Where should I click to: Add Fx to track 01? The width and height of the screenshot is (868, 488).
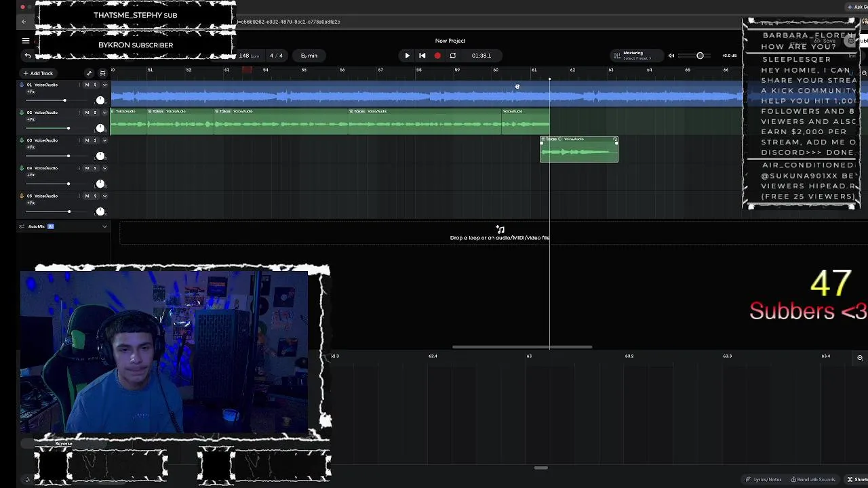(31, 91)
